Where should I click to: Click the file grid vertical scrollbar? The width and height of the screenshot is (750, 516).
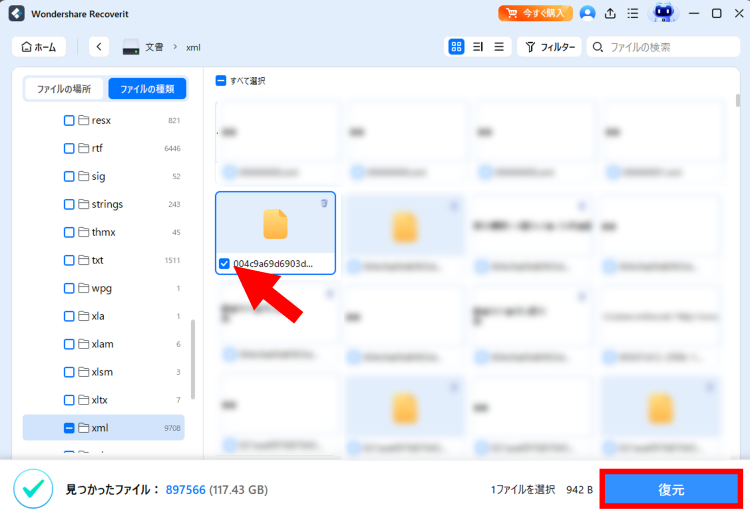pyautogui.click(x=738, y=100)
